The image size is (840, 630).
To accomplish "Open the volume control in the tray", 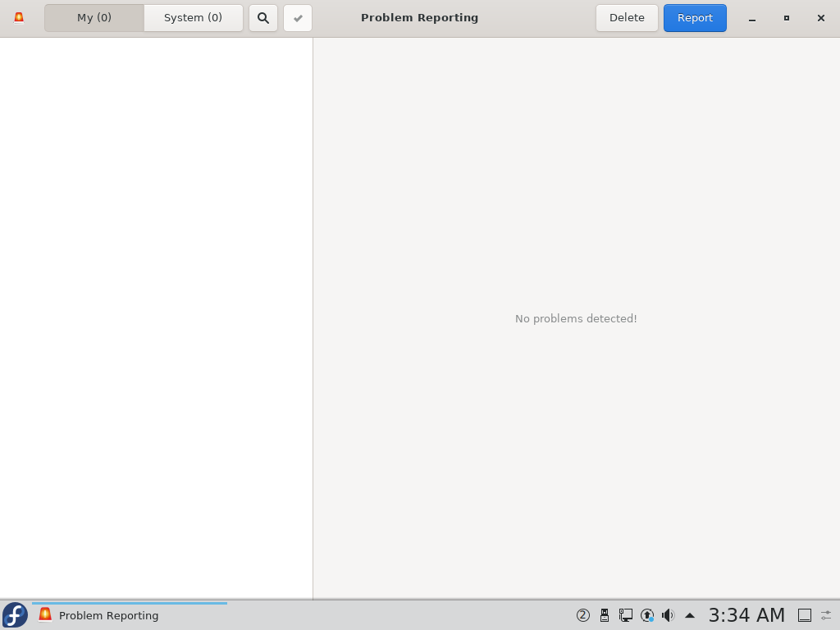I will click(668, 615).
